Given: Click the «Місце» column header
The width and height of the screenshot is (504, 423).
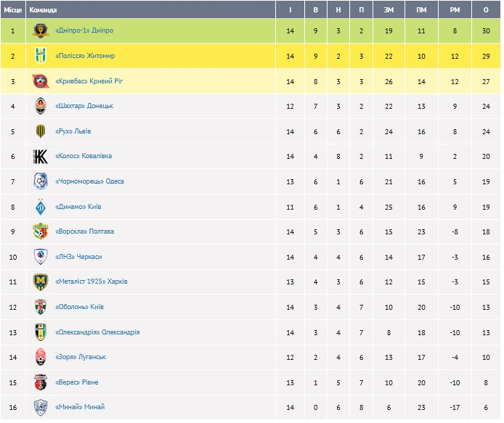Looking at the screenshot, I should coord(13,10).
